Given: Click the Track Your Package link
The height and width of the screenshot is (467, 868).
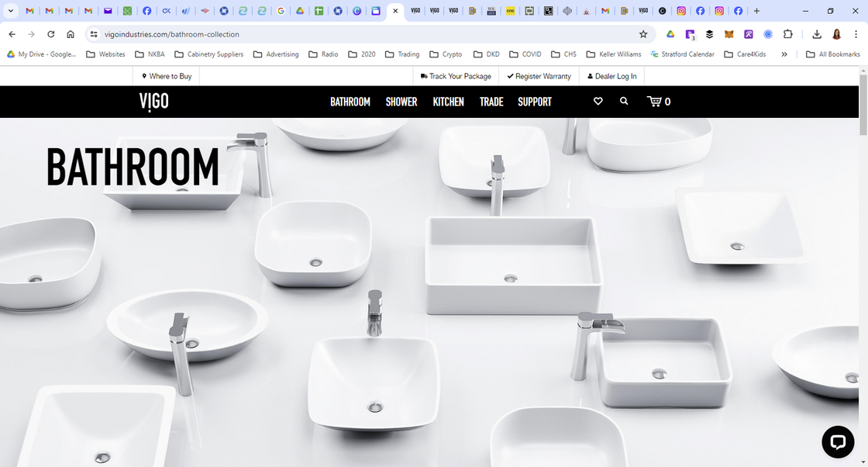Looking at the screenshot, I should pos(456,76).
